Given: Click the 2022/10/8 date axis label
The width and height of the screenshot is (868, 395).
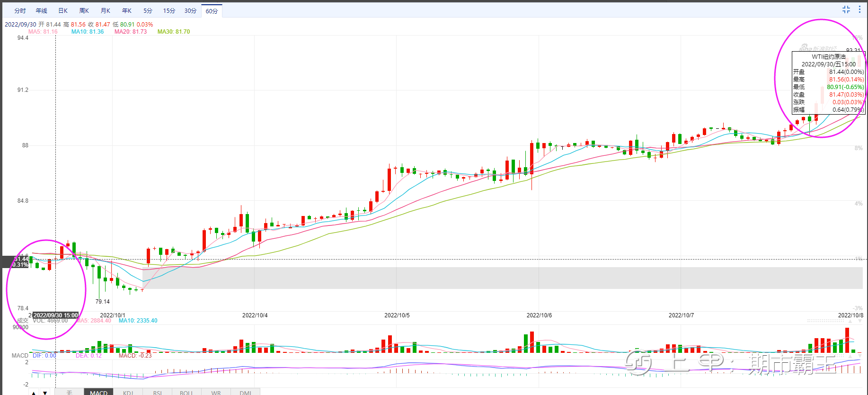Looking at the screenshot, I should pos(850,315).
